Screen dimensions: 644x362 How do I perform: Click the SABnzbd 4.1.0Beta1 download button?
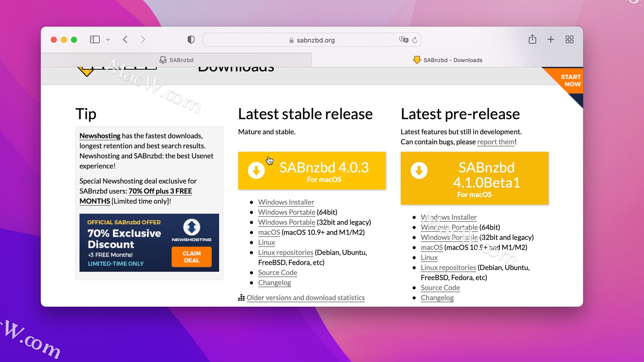(x=475, y=178)
